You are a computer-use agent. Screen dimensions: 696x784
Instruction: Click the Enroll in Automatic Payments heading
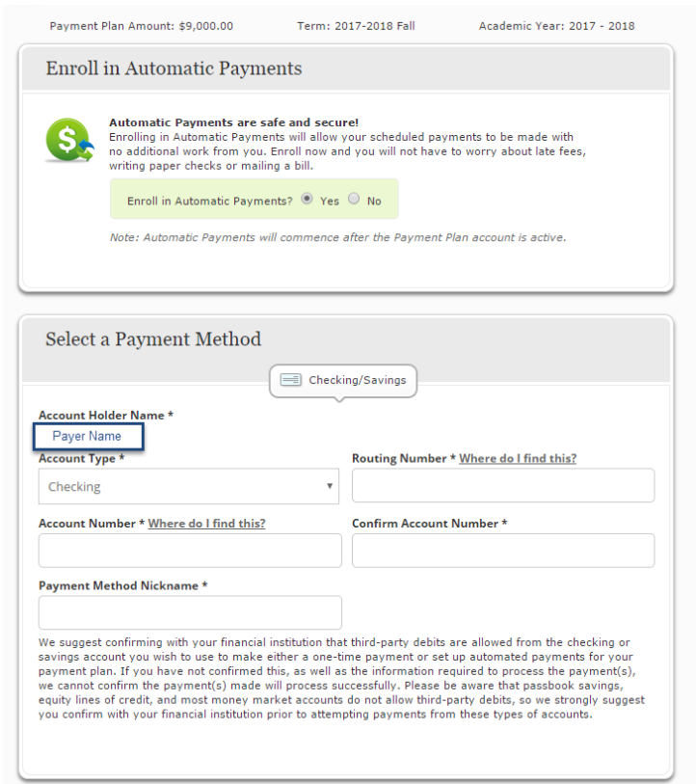click(x=174, y=68)
